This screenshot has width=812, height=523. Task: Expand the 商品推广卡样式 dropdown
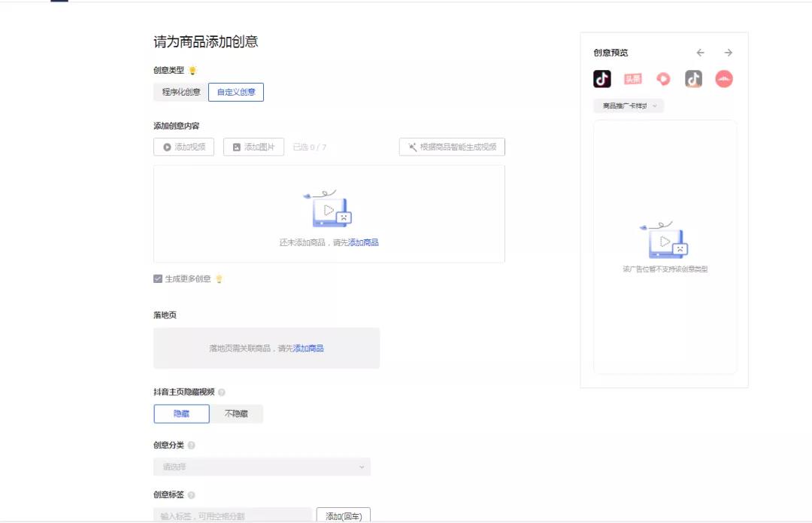[x=629, y=106]
